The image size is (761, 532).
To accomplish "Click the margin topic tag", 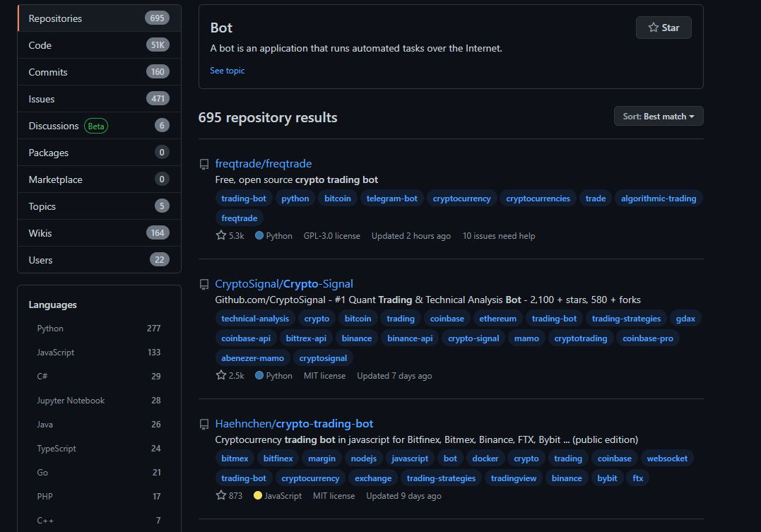I will pos(321,459).
